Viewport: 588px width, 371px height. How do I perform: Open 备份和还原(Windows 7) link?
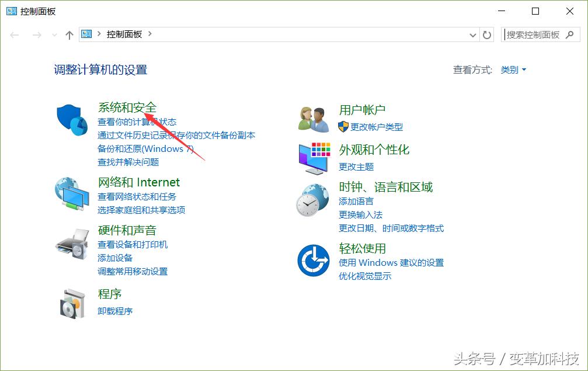coord(145,148)
